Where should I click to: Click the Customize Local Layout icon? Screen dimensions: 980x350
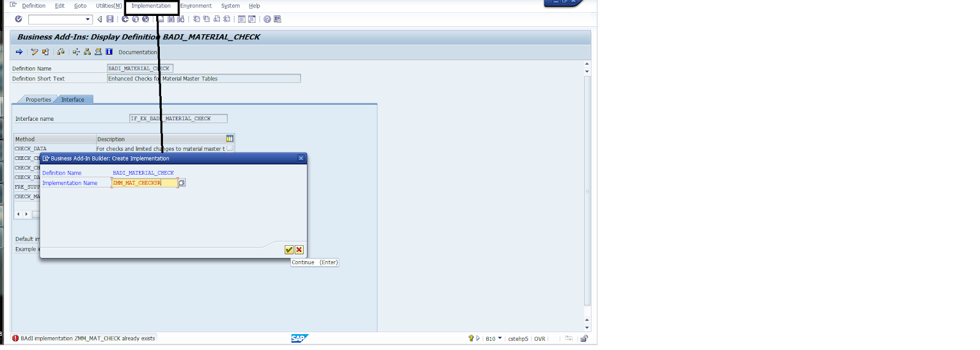pos(277,19)
